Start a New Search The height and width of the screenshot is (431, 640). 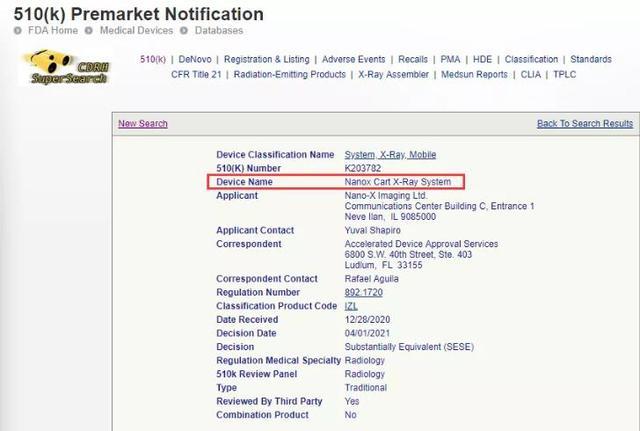tap(143, 124)
